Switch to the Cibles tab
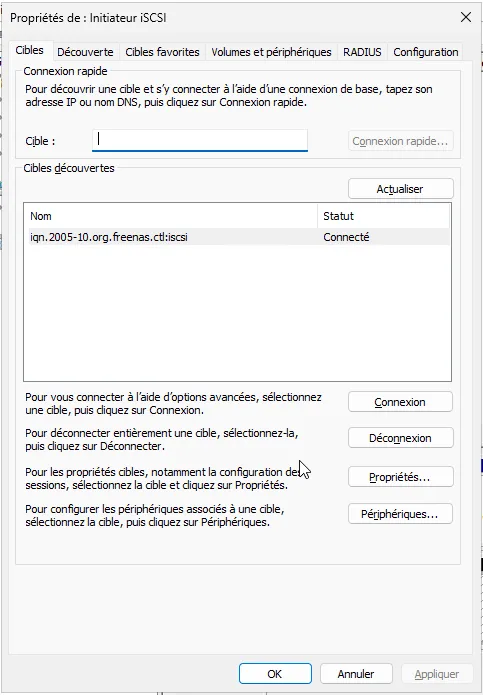The image size is (483, 695). click(x=30, y=50)
